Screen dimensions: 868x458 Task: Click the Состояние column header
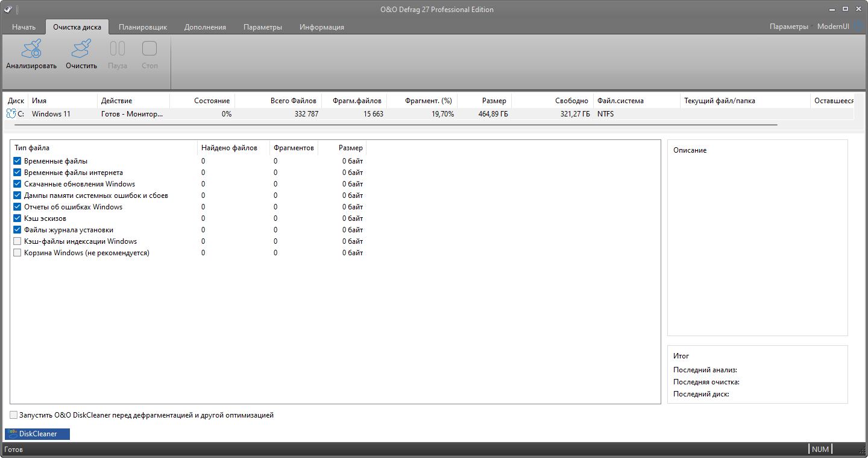(203, 101)
